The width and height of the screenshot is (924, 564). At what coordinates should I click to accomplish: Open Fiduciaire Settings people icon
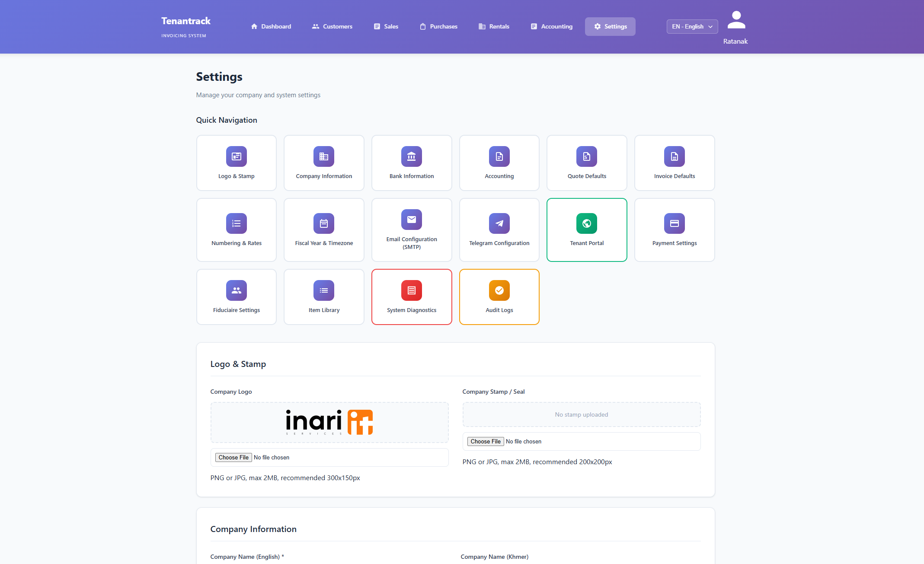(x=236, y=290)
